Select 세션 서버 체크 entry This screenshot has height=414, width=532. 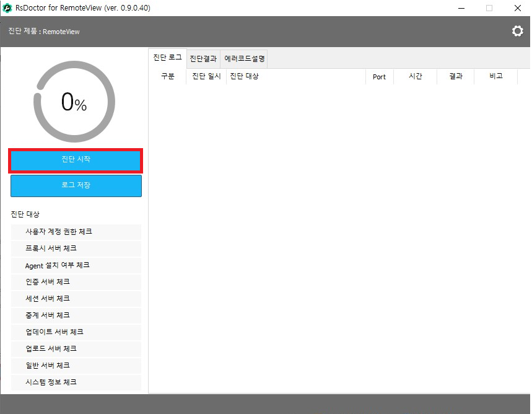pos(47,299)
